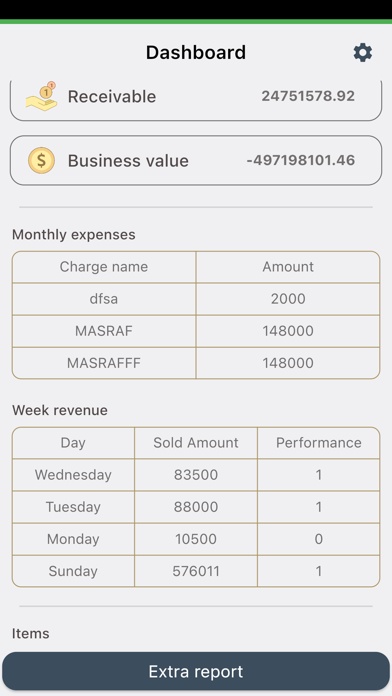Select the dfsa expense row

[x=196, y=299]
